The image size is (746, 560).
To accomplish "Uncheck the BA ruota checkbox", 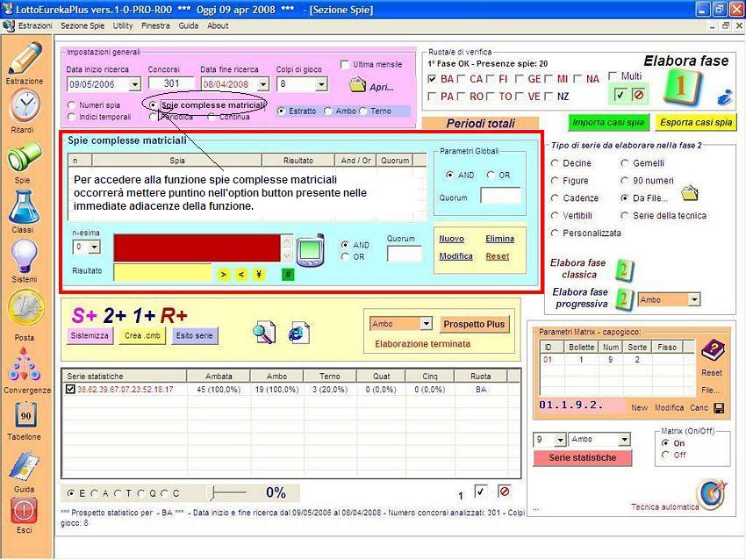I will tap(432, 79).
